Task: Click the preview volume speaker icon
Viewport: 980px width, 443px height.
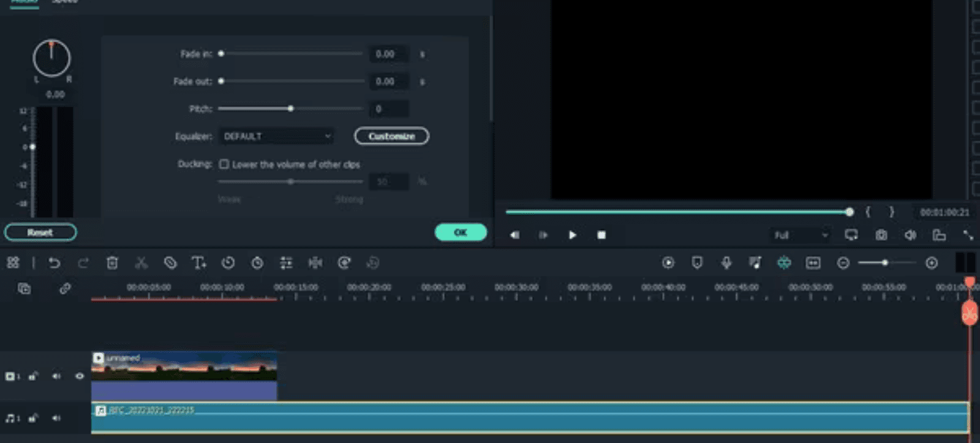Action: 910,235
